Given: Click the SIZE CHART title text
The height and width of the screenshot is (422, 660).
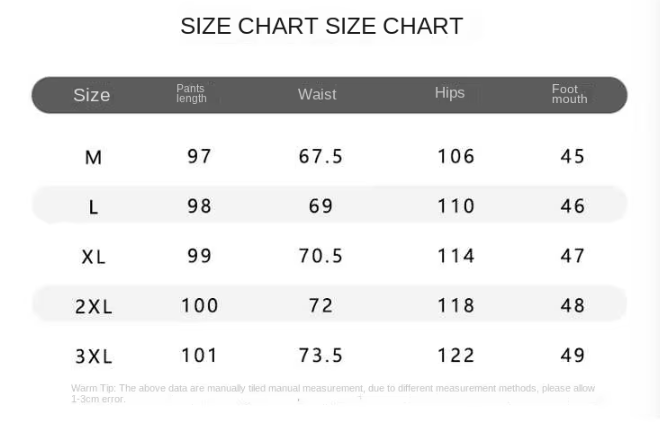Looking at the screenshot, I should pos(321,27).
